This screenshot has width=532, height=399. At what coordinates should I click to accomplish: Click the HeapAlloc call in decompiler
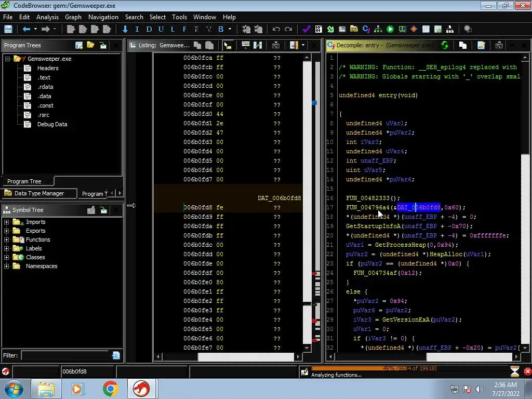(446, 254)
